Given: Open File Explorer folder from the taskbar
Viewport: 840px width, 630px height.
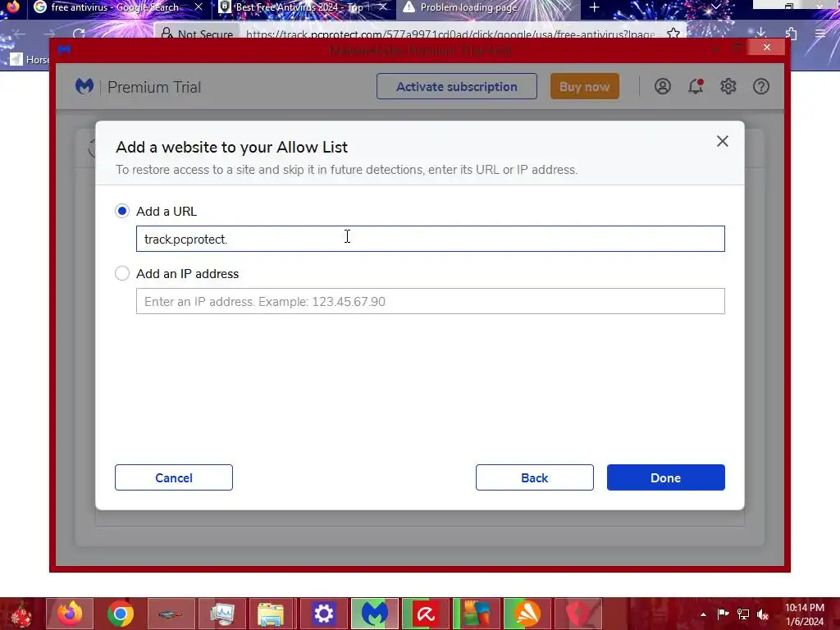Looking at the screenshot, I should click(271, 614).
